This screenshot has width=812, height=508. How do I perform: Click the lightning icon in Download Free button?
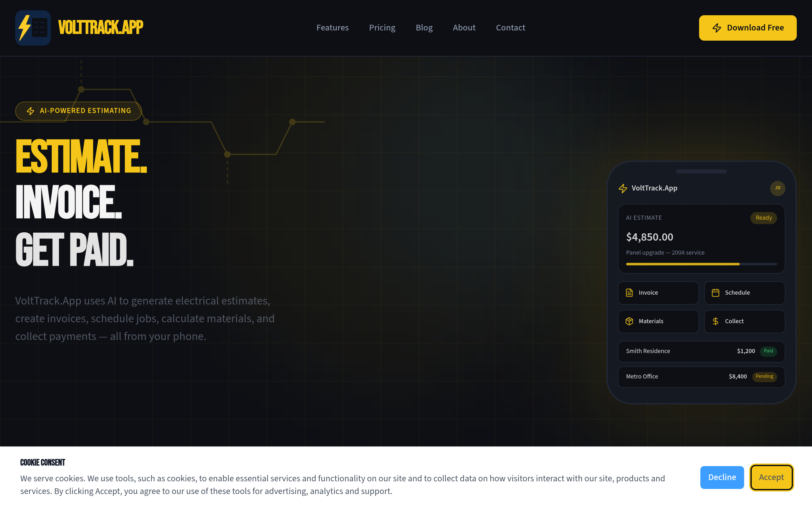click(x=717, y=28)
